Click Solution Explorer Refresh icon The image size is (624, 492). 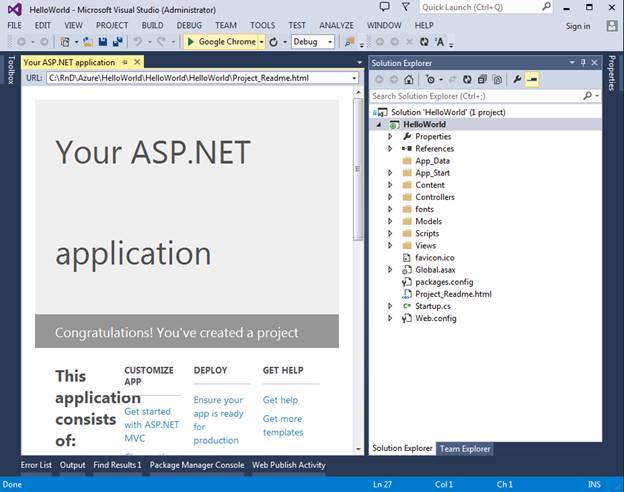(467, 80)
